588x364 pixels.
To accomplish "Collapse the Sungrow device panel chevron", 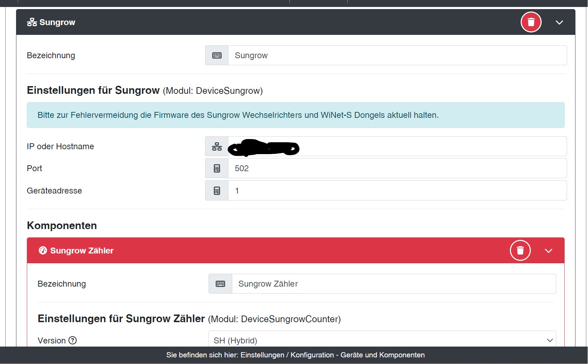I will point(559,22).
